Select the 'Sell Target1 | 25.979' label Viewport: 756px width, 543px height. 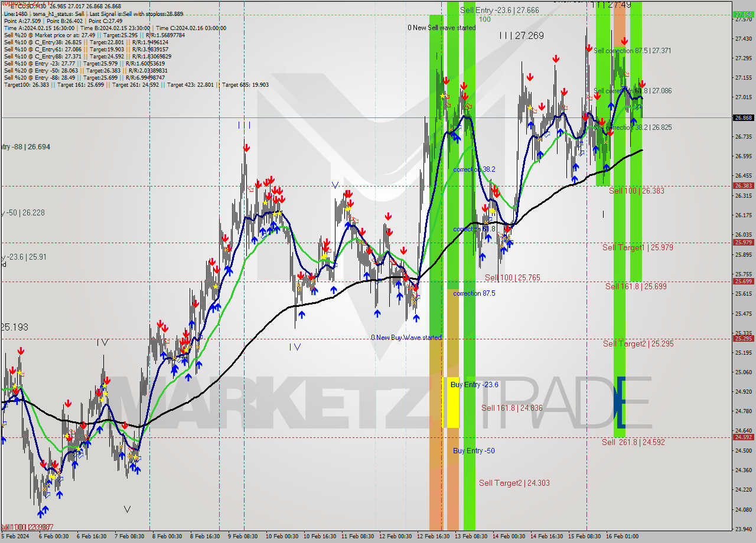(x=637, y=247)
